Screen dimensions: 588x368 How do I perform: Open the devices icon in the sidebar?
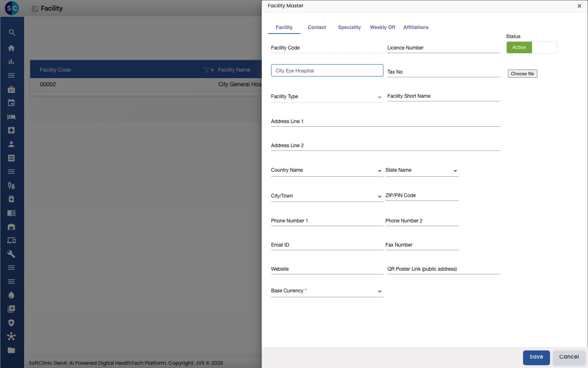tap(11, 240)
